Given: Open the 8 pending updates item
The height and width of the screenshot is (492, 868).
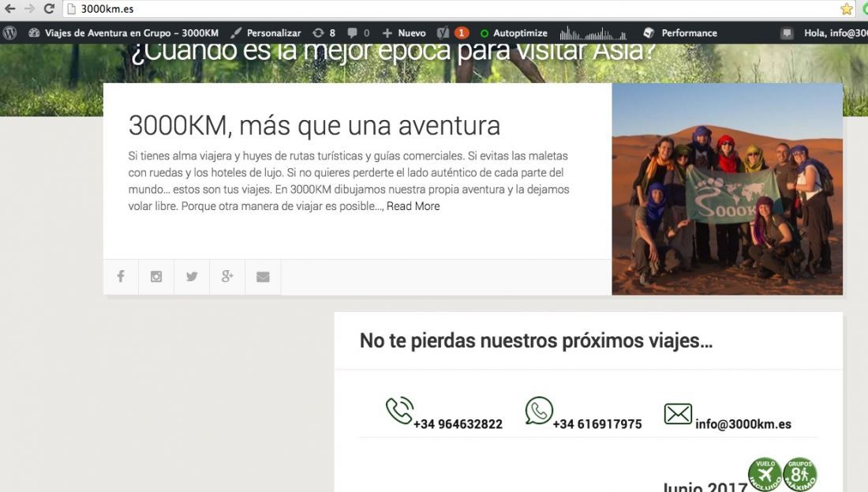Looking at the screenshot, I should pos(324,32).
